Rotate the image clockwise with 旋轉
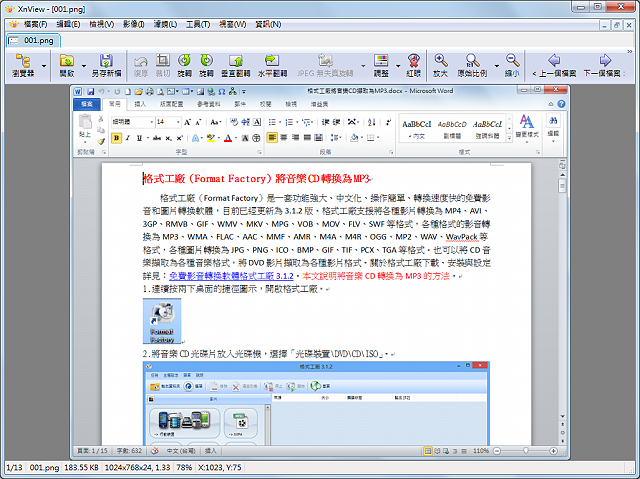 coord(207,65)
